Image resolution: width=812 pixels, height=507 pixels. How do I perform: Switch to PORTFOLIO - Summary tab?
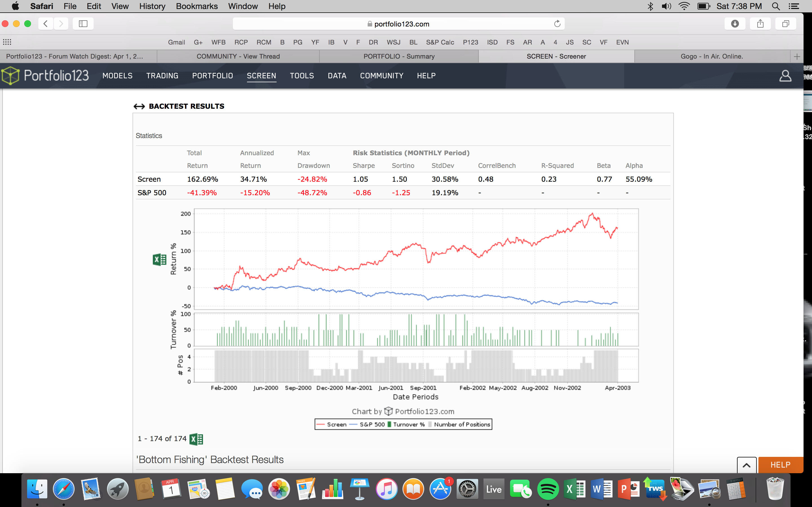[399, 56]
